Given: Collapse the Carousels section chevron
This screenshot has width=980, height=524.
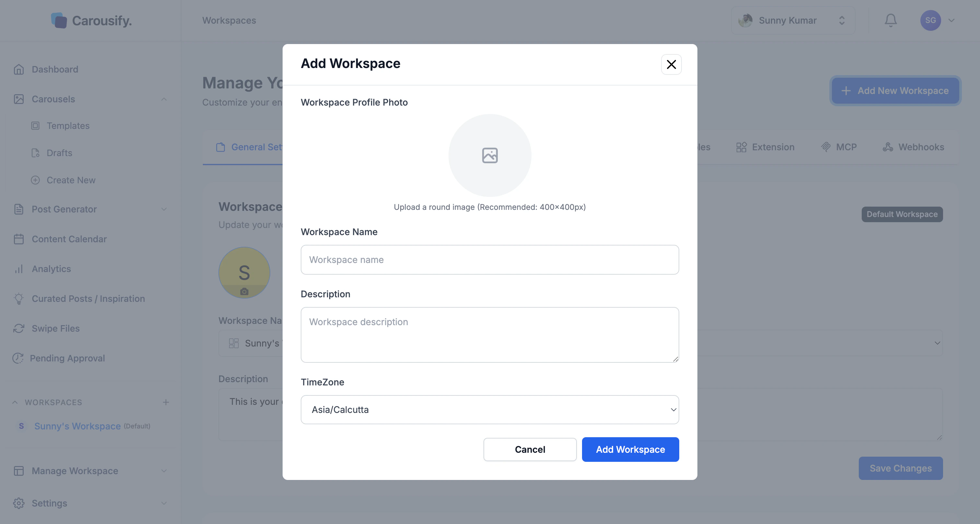Looking at the screenshot, I should (164, 99).
